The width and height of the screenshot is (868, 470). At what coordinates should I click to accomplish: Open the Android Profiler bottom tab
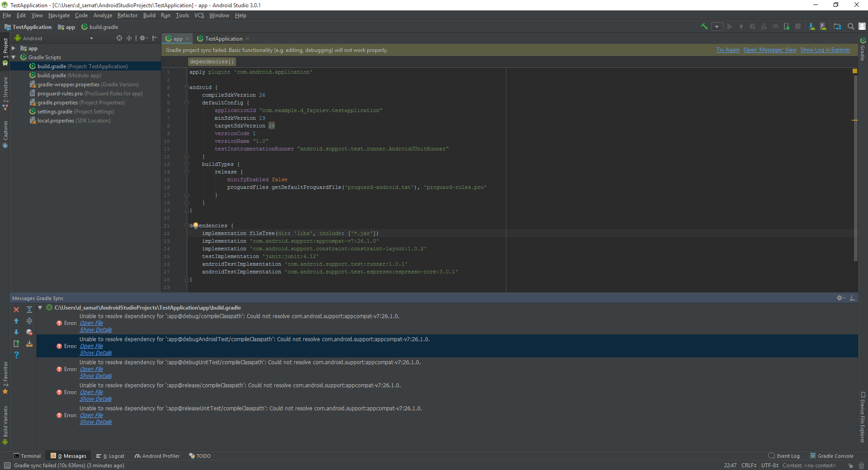coord(157,456)
